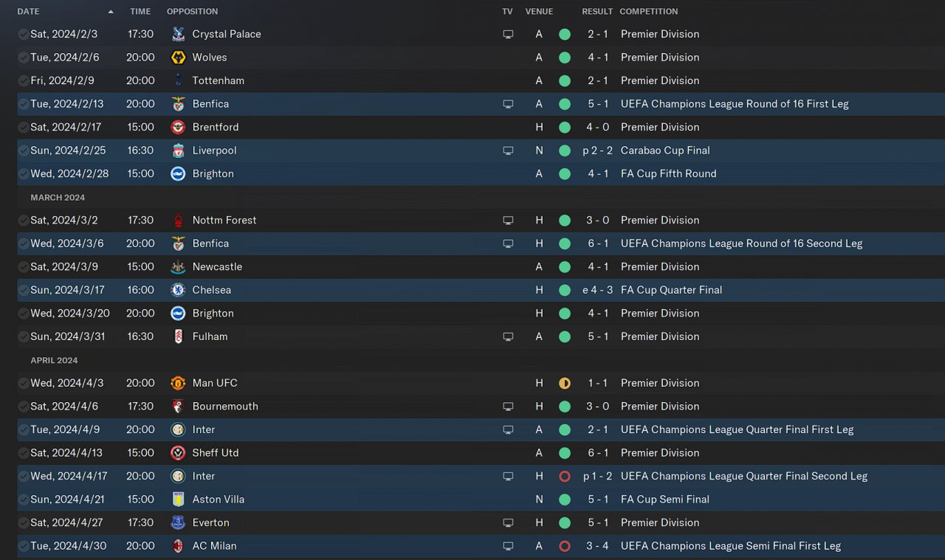This screenshot has width=945, height=560.
Task: Toggle the checkmark beside Sat 2024/2/3 fixture
Action: tap(24, 34)
